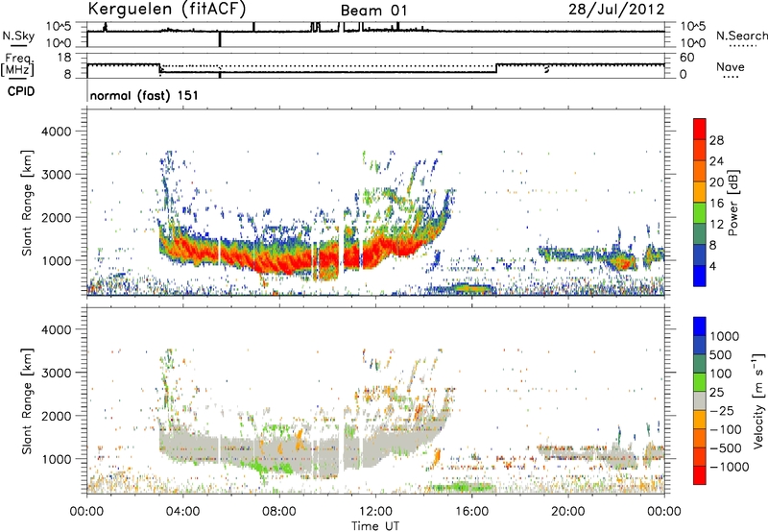Click the "08:00" time axis label

tap(279, 512)
